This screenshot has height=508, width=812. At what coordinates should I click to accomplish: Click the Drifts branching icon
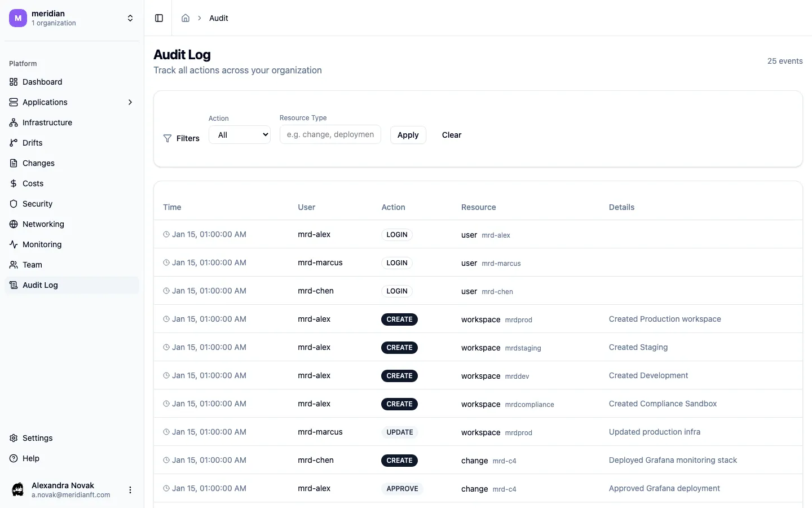[x=13, y=143]
